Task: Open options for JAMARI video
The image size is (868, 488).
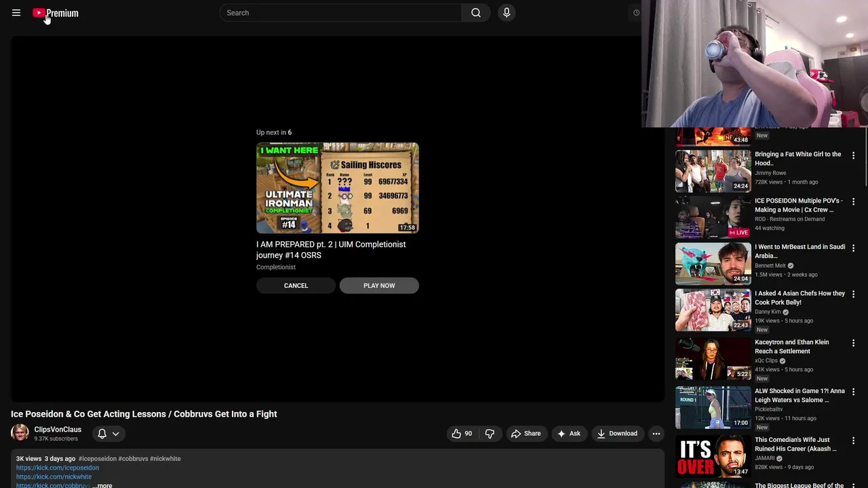Action: (853, 441)
